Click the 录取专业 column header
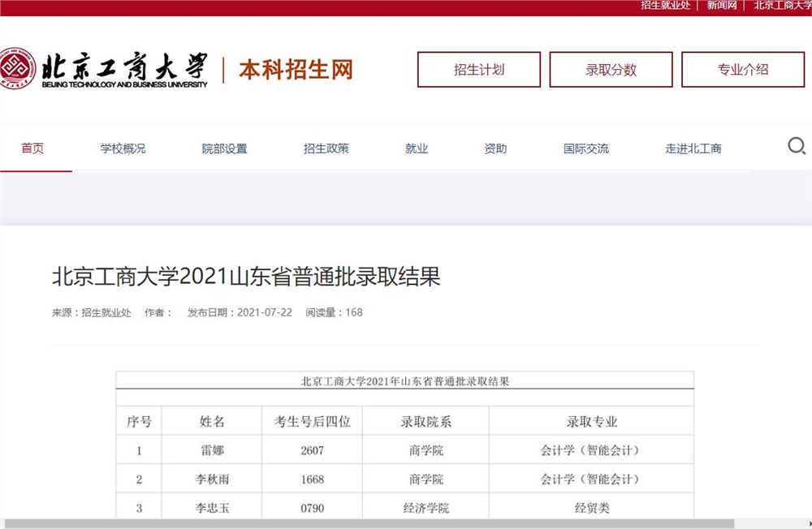This screenshot has height=529, width=812. click(x=591, y=421)
